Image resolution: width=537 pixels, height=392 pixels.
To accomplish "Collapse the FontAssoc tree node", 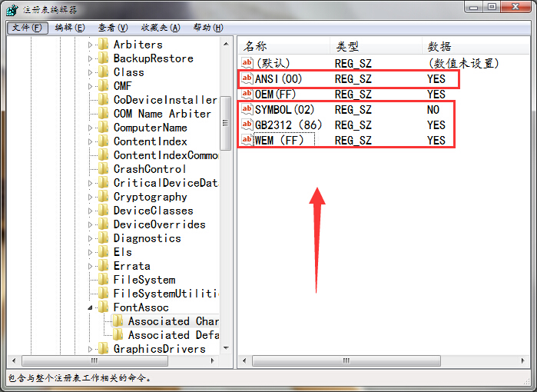I will point(90,307).
